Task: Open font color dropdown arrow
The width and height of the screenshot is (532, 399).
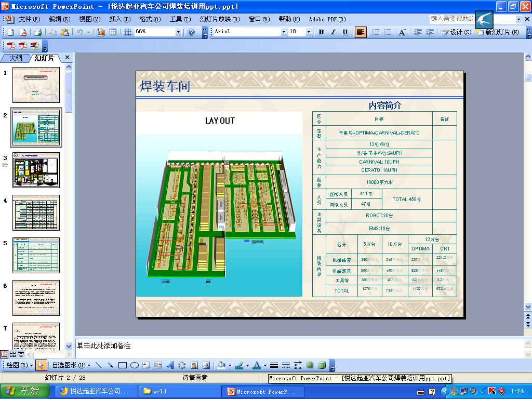Action: click(265, 365)
